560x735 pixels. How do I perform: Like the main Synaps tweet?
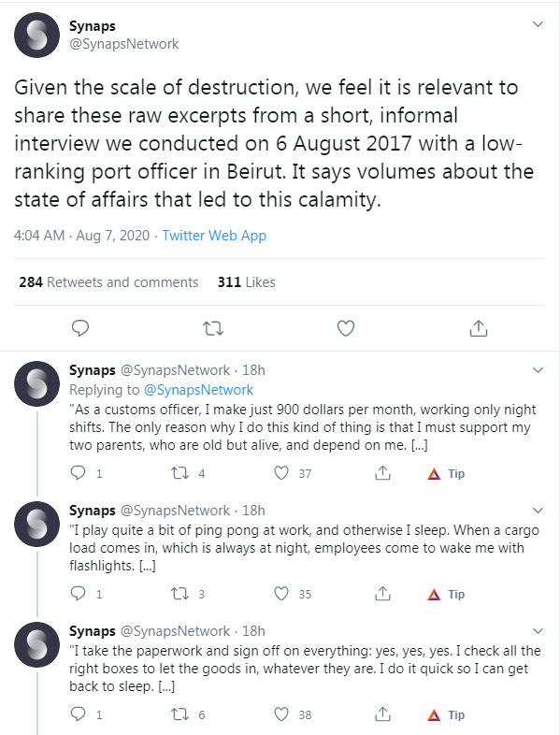coord(346,328)
